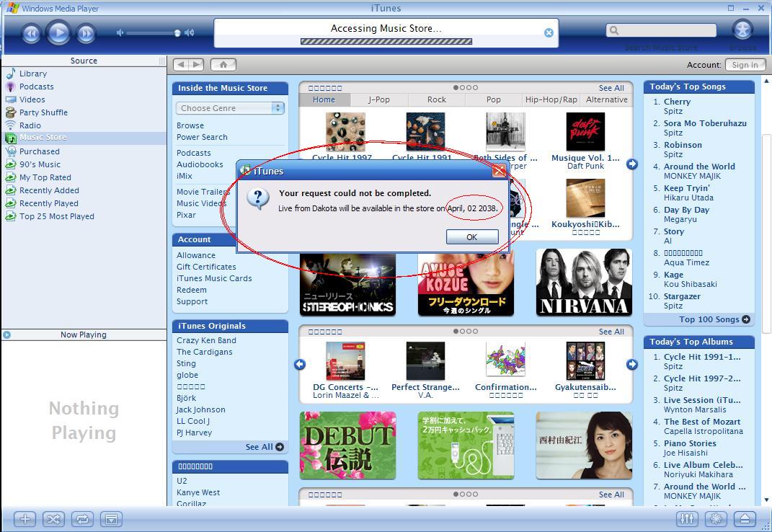Click the Play button
The image size is (772, 532).
[x=58, y=32]
